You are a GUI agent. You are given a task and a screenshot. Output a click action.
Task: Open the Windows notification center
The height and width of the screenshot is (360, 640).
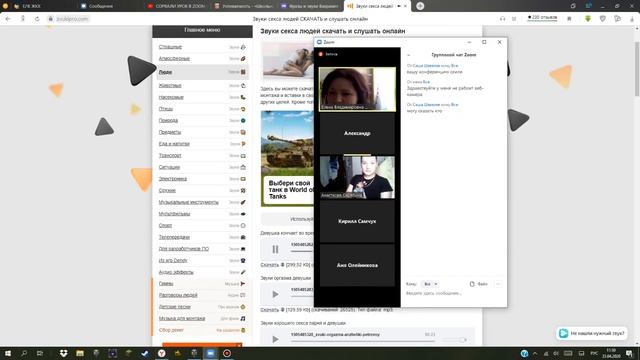point(629,353)
